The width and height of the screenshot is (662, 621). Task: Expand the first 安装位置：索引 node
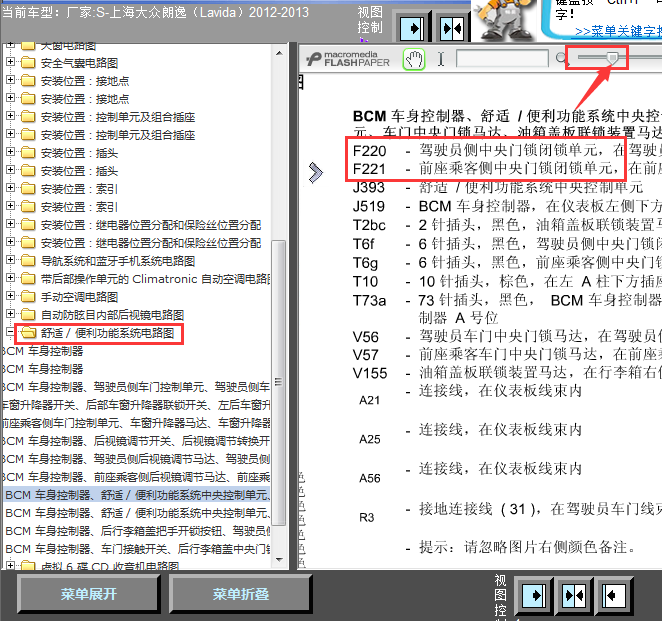tap(10, 187)
